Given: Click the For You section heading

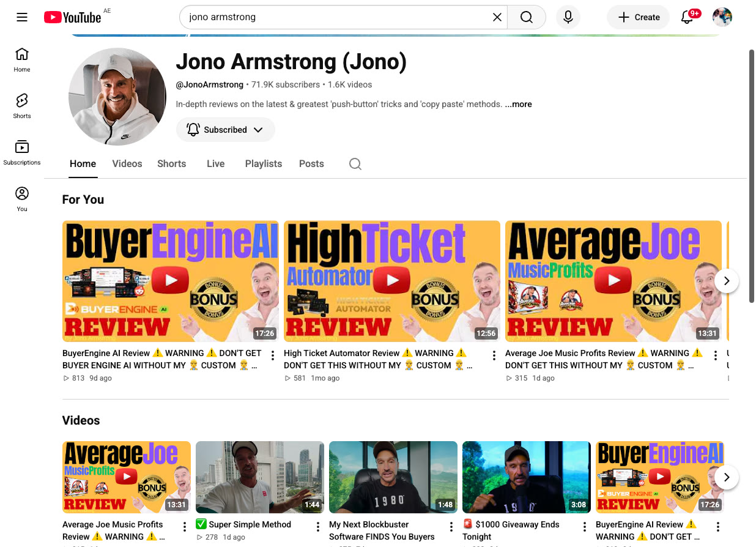Looking at the screenshot, I should 83,199.
